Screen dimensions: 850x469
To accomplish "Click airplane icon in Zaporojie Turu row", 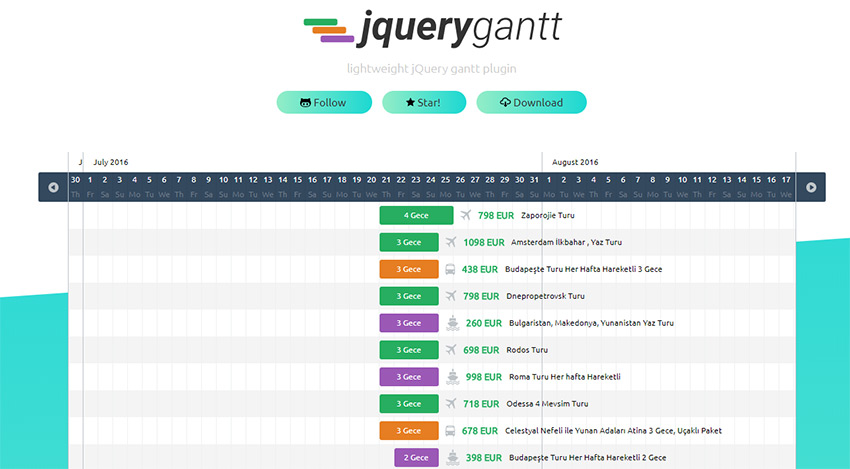I will (466, 215).
